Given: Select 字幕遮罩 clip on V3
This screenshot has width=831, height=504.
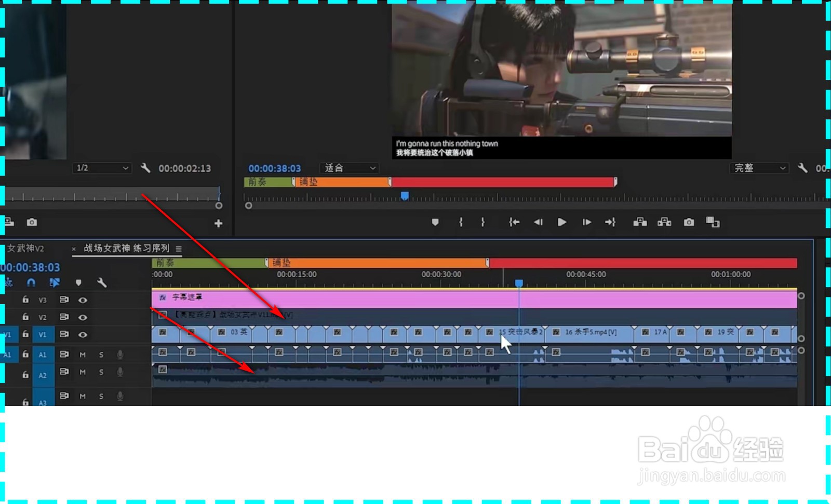Looking at the screenshot, I should (474, 299).
